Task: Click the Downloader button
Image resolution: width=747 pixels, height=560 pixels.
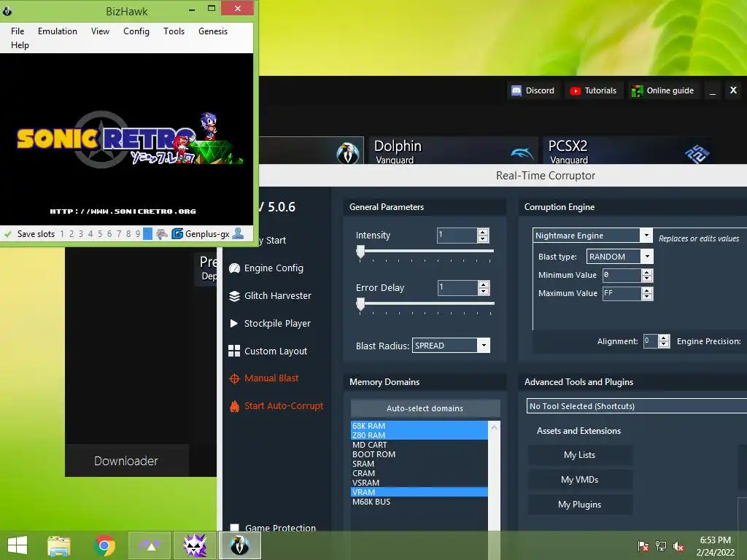Action: click(126, 461)
